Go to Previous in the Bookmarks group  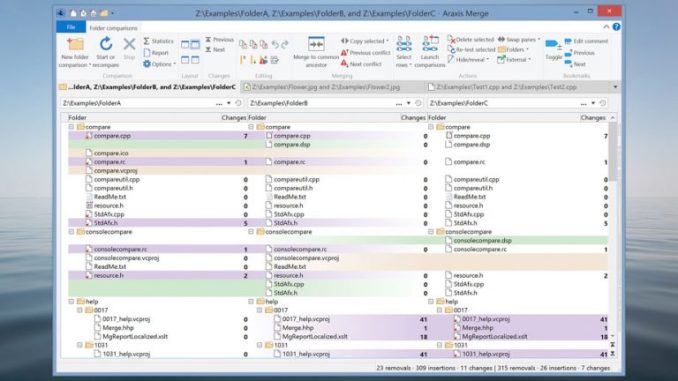point(580,53)
